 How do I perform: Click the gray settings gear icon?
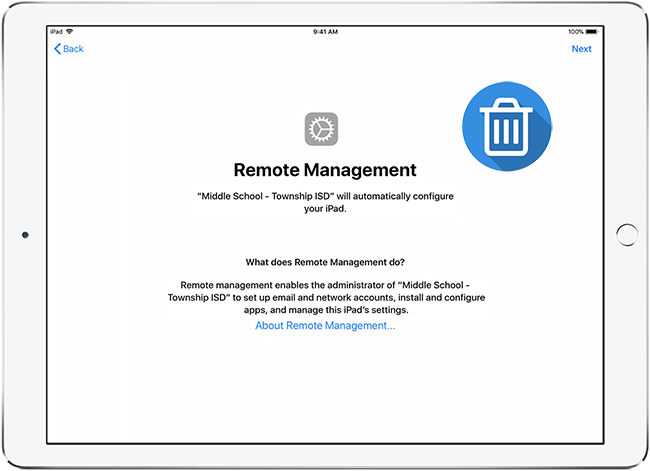click(321, 129)
